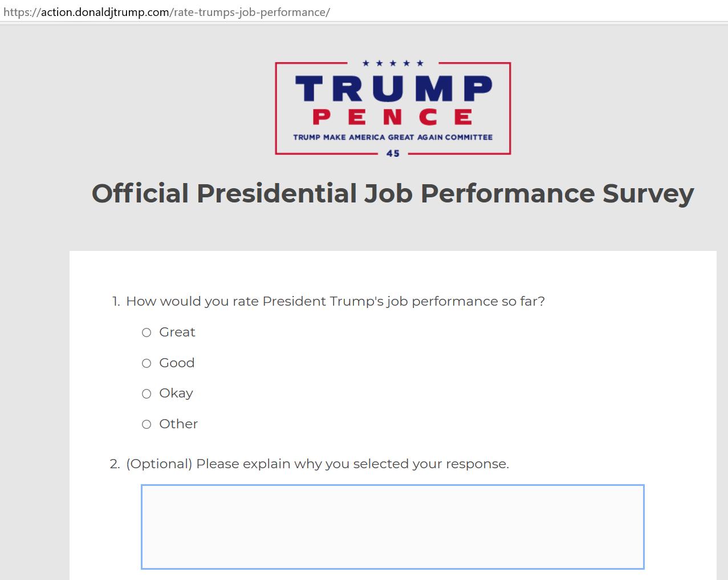728x580 pixels.
Task: Pick the "Other" radio button
Action: (147, 424)
